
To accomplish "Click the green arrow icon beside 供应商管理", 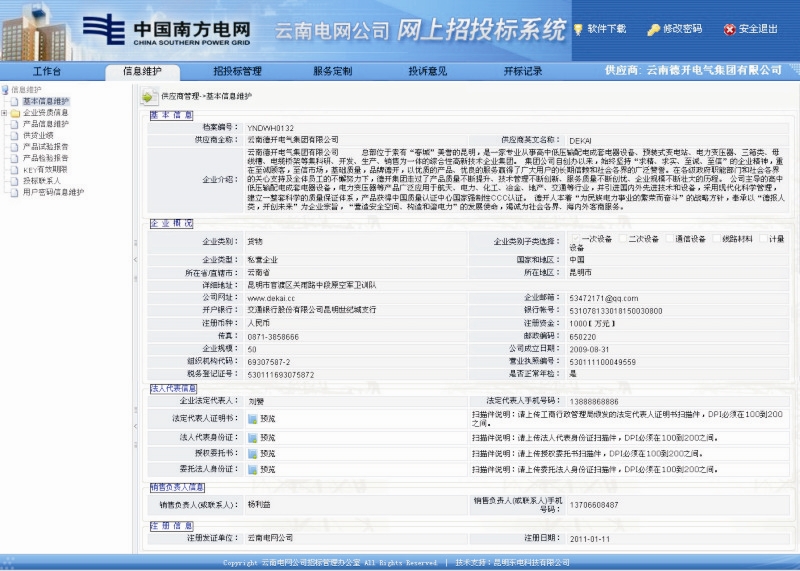I will tap(147, 97).
